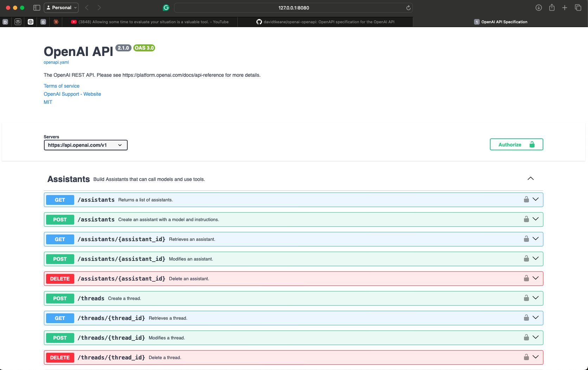Open pinned tab with the orange starburst icon
This screenshot has height=370, width=588.
tap(56, 22)
